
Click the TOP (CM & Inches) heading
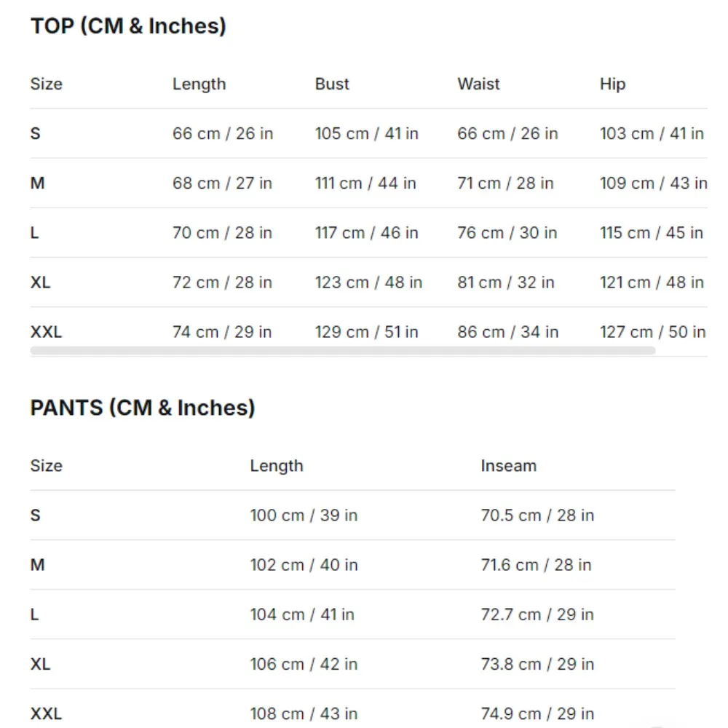(x=128, y=26)
